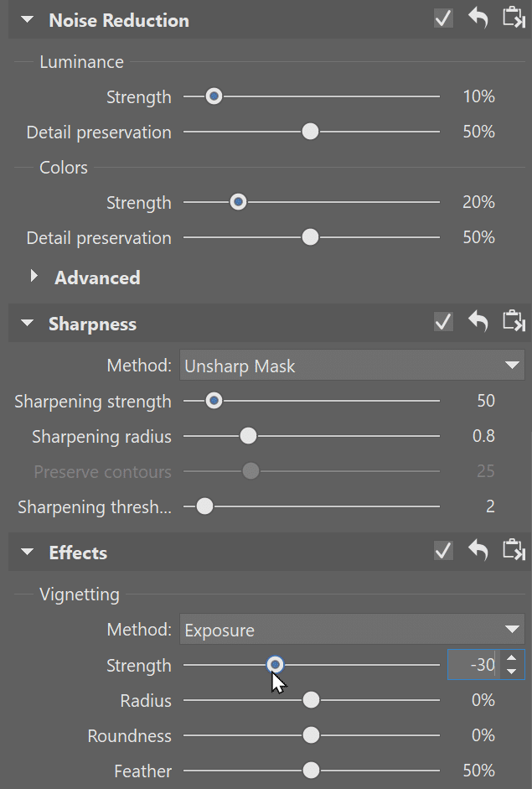The image size is (532, 789).
Task: Collapse the Effects section header
Action: coord(27,552)
